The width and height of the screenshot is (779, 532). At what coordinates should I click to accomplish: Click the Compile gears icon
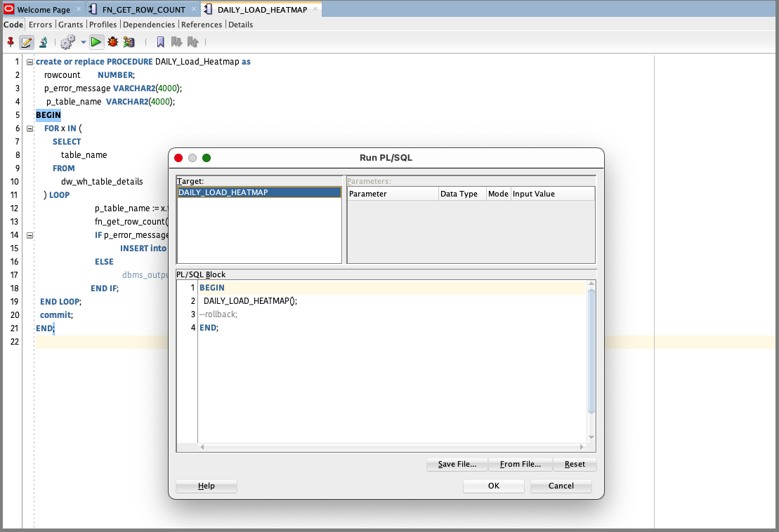click(x=68, y=42)
